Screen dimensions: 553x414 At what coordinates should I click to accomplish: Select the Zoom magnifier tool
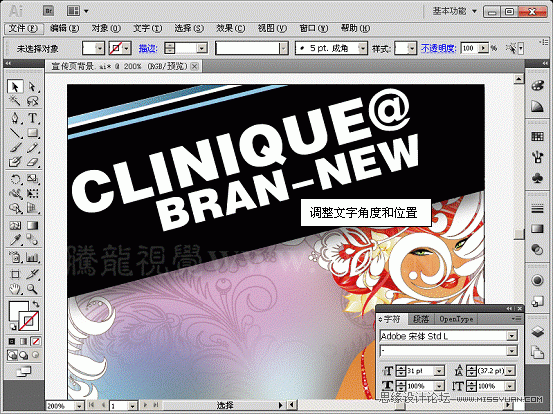click(x=32, y=289)
